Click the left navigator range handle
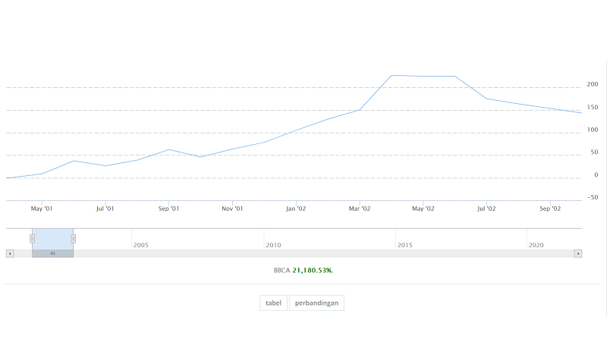Screen dimensions: 607x364 pyautogui.click(x=32, y=239)
